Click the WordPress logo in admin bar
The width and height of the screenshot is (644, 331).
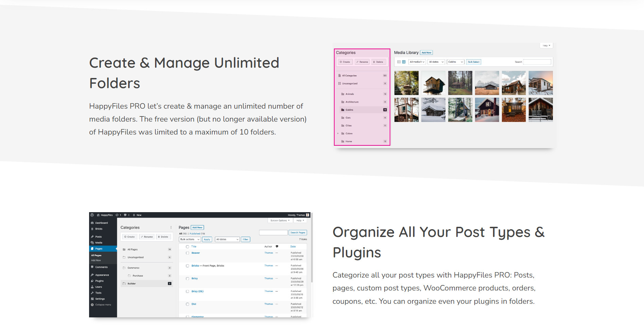coord(92,215)
